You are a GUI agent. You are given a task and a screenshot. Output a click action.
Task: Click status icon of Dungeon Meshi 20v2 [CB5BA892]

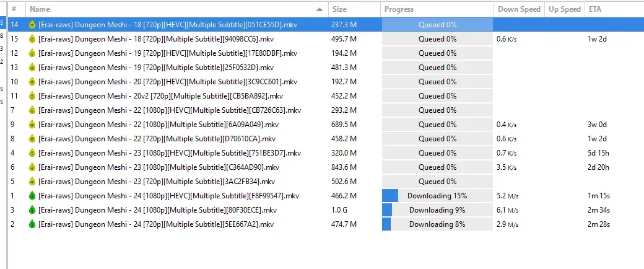(x=32, y=96)
